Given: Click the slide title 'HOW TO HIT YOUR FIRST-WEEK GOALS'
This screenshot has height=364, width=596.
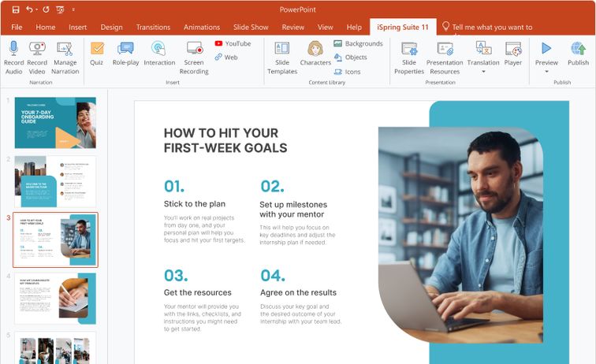Looking at the screenshot, I should click(225, 140).
